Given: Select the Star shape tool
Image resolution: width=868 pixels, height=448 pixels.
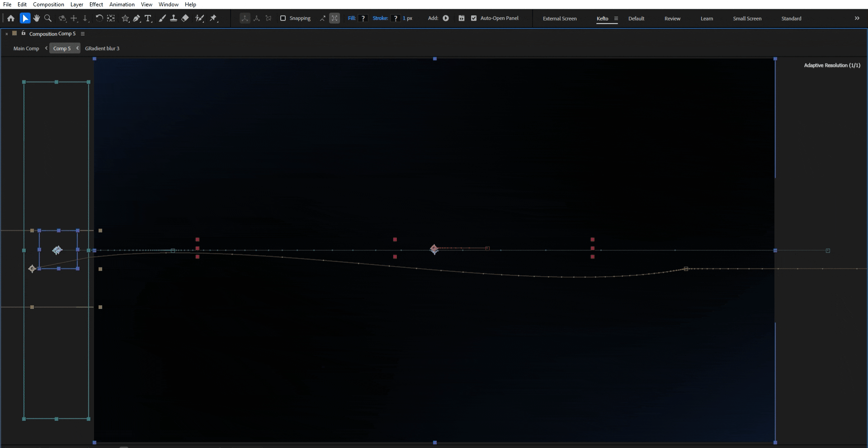Looking at the screenshot, I should pos(125,19).
